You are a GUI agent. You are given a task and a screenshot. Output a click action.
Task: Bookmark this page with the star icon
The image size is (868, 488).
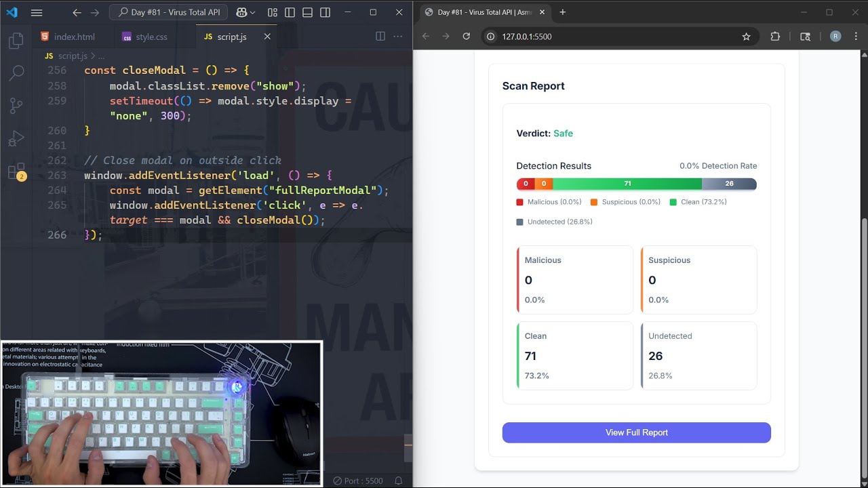(746, 37)
